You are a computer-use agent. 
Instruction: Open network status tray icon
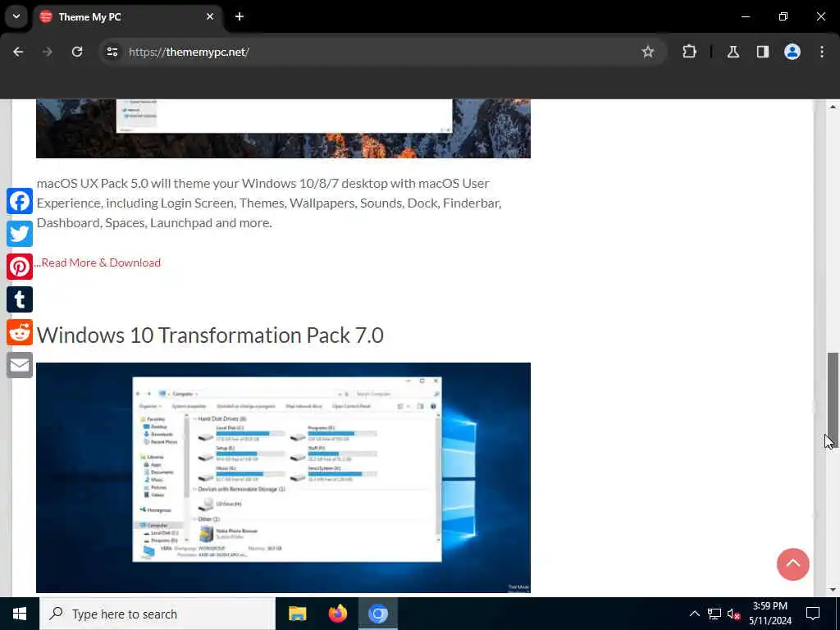pyautogui.click(x=714, y=614)
